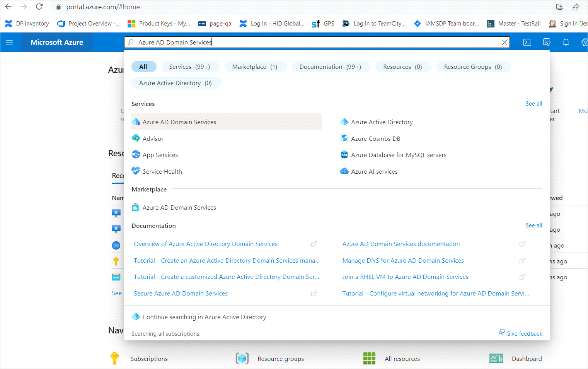Filter results by Marketplace (1)
The image size is (588, 369).
click(x=255, y=67)
